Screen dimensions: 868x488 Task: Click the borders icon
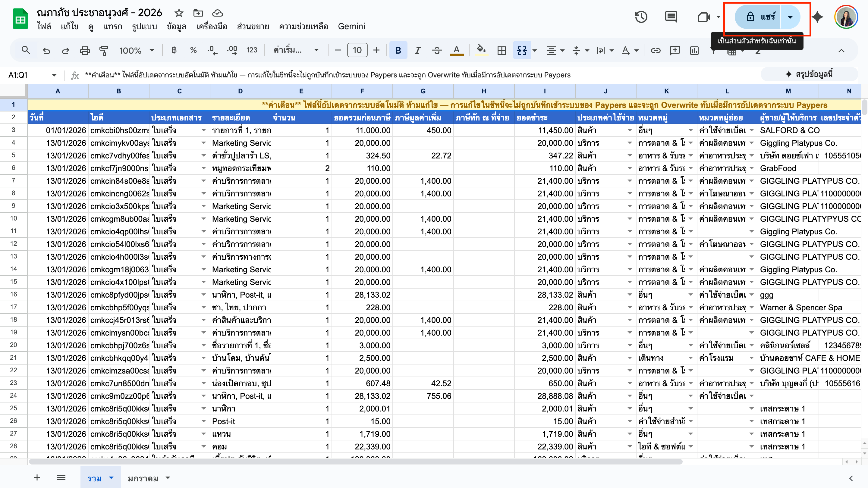[502, 51]
